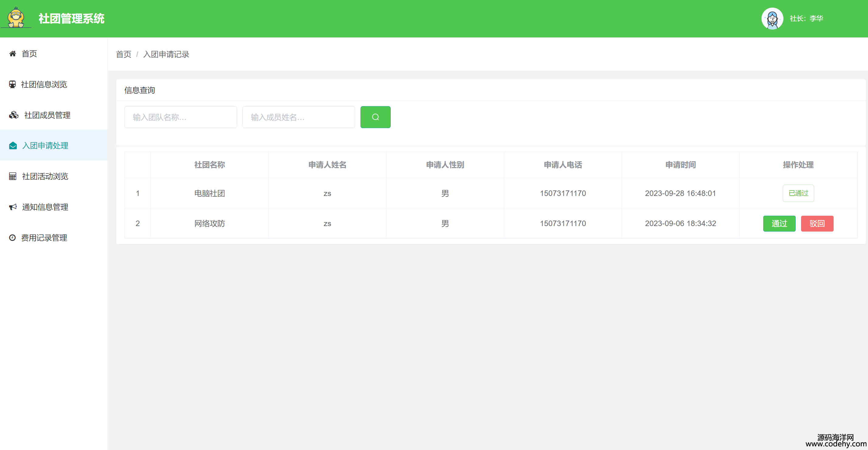Click the megaphone icon for 通知信息管理
The image size is (868, 450).
pos(13,207)
